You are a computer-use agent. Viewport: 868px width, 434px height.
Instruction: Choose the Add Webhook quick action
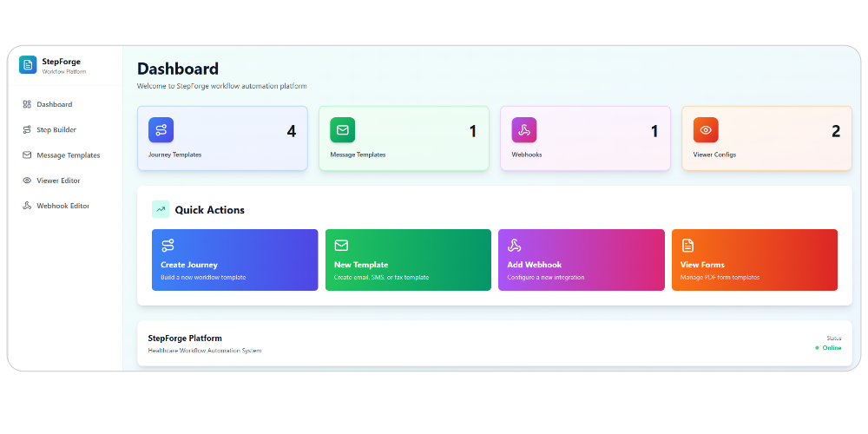click(581, 260)
